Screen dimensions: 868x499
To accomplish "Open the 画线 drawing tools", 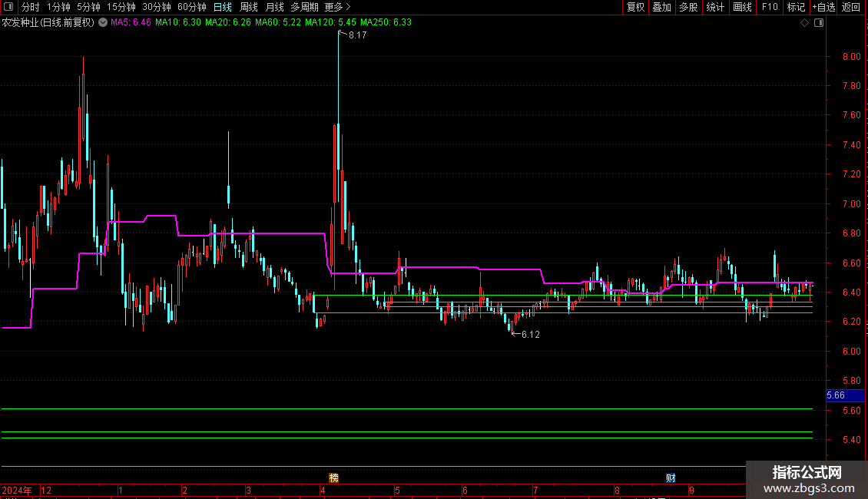I will [x=742, y=7].
